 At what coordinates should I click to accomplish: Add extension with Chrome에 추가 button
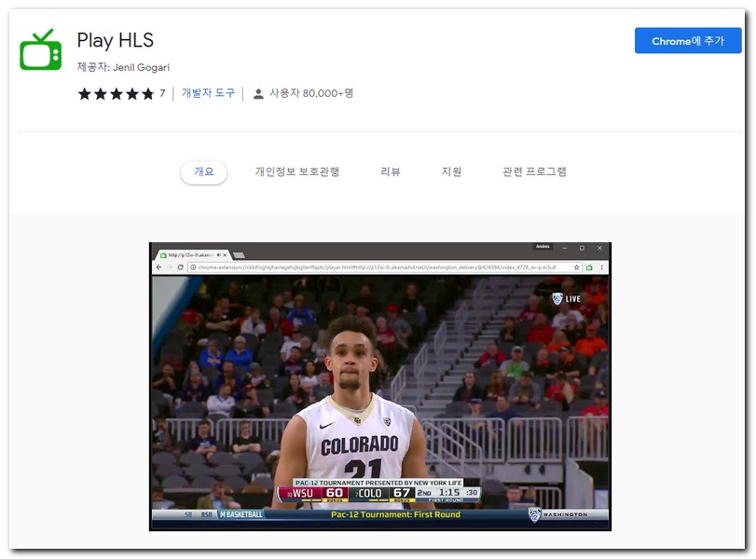(688, 41)
